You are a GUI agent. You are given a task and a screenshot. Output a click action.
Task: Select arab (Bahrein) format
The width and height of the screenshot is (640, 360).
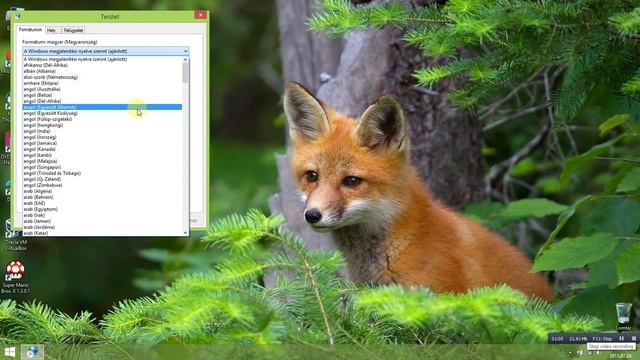pyautogui.click(x=102, y=197)
